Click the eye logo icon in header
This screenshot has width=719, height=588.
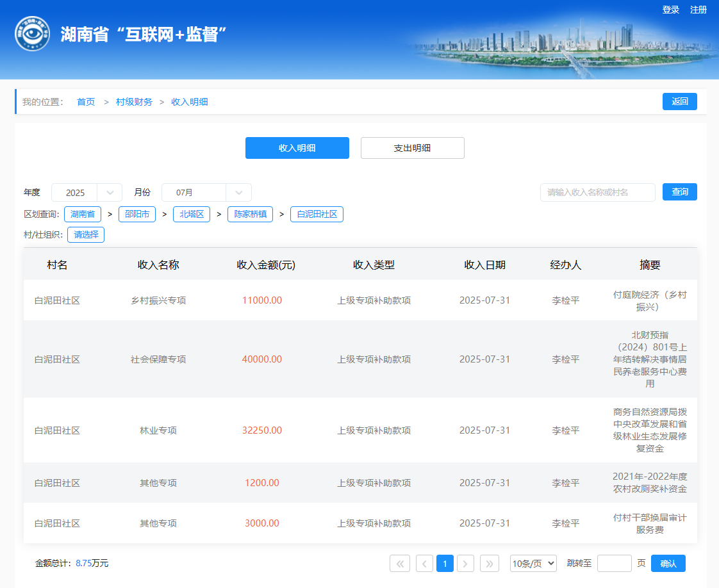coord(32,33)
